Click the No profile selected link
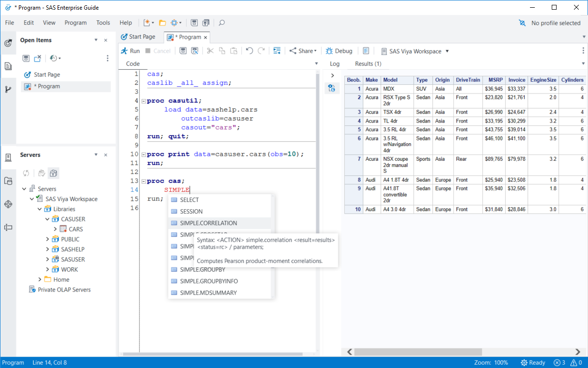Viewport: 588px width, 368px height. click(x=555, y=23)
